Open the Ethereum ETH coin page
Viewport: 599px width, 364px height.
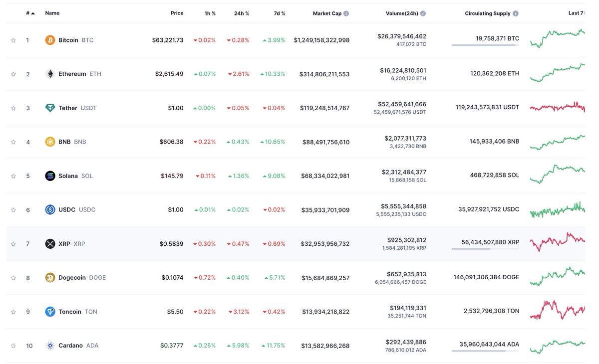point(73,74)
